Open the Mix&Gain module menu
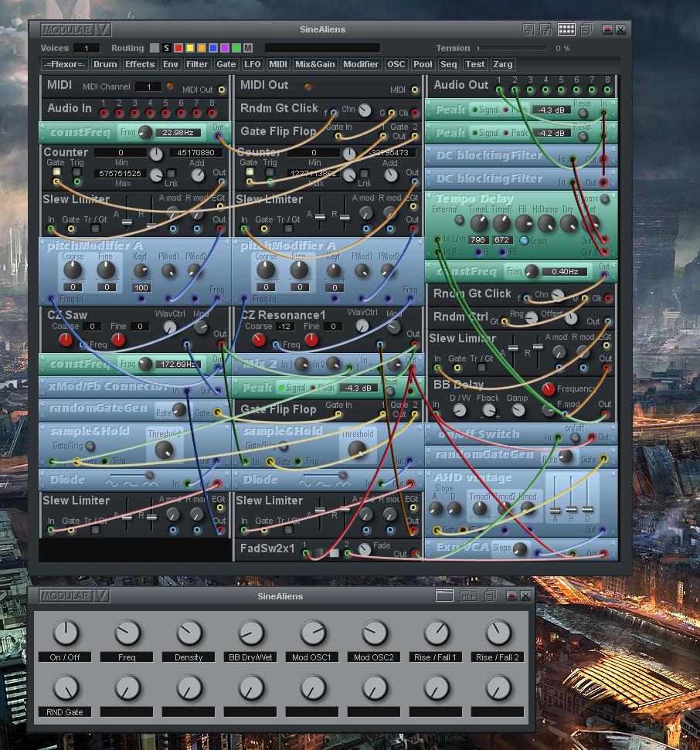 [x=314, y=64]
